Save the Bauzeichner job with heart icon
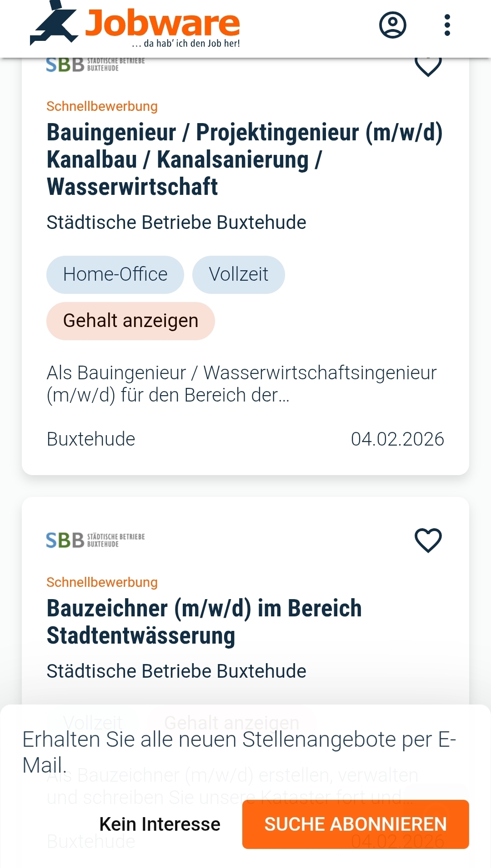 [x=428, y=540]
